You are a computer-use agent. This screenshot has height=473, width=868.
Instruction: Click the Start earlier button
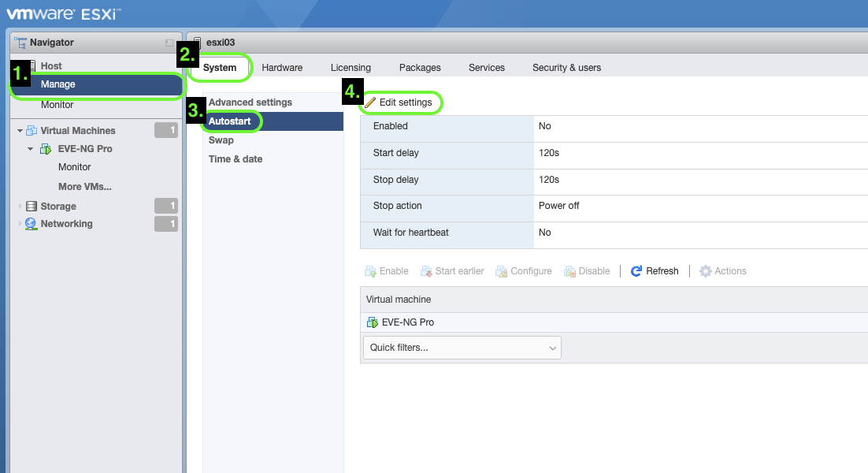(451, 270)
